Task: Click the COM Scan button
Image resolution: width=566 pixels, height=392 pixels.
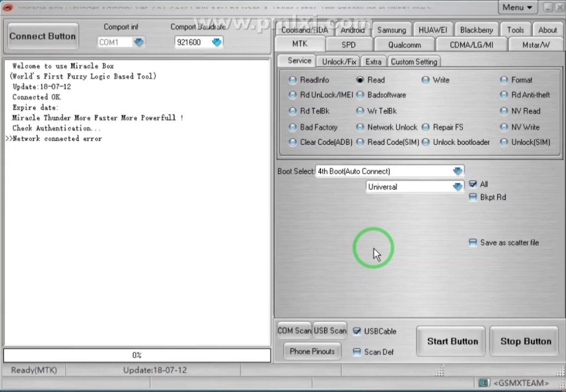Action: pyautogui.click(x=294, y=331)
